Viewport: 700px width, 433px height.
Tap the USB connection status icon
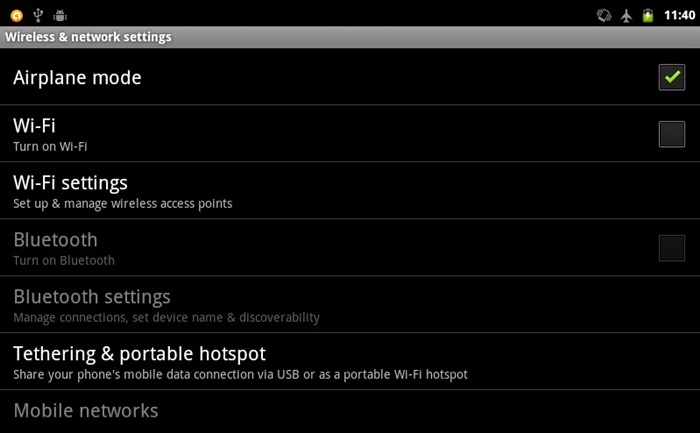coord(38,15)
